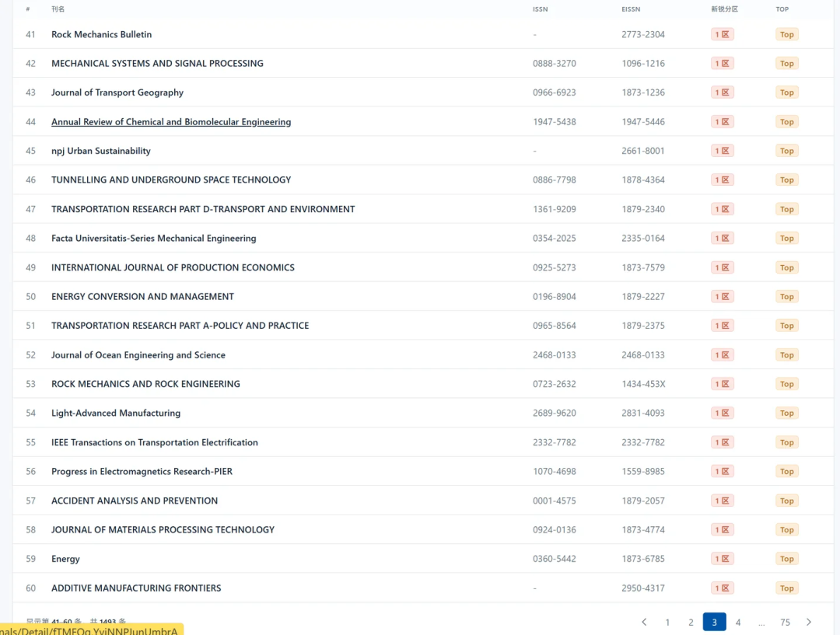Open Journal of Ocean Engineering and Science
The image size is (840, 635).
[138, 355]
